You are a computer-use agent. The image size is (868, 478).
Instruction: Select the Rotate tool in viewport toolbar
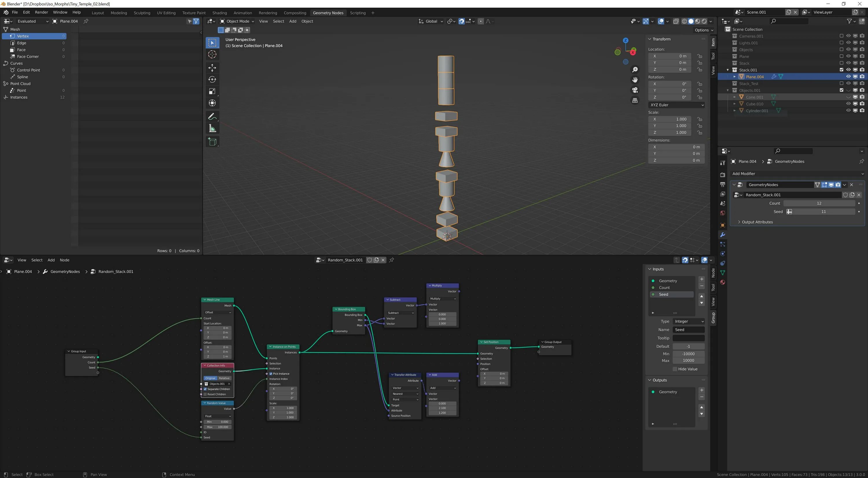212,80
